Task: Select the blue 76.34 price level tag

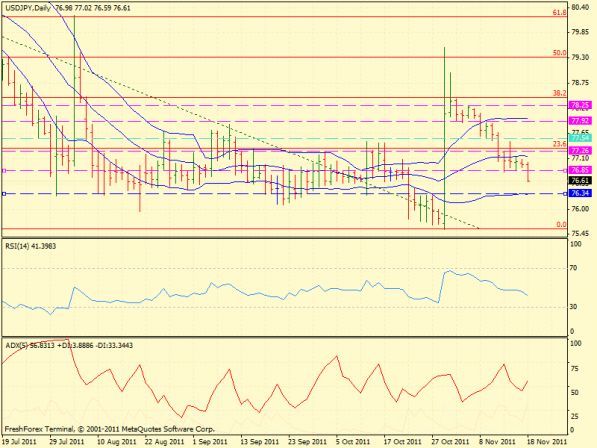Action: click(x=580, y=193)
